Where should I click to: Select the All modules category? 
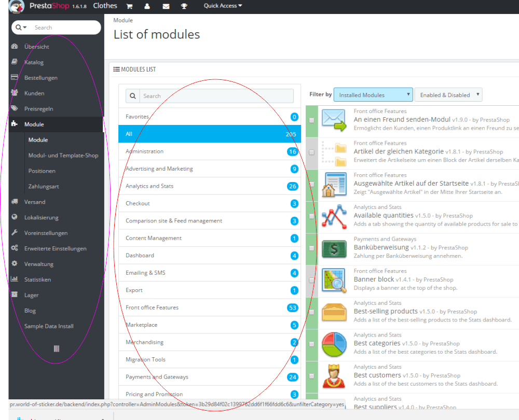[x=210, y=134]
